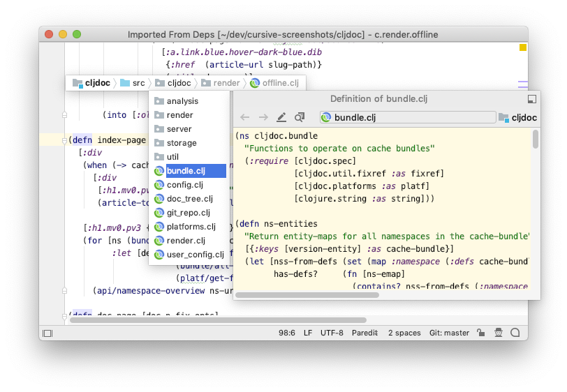Click the offline.clj breadcrumb

point(275,83)
